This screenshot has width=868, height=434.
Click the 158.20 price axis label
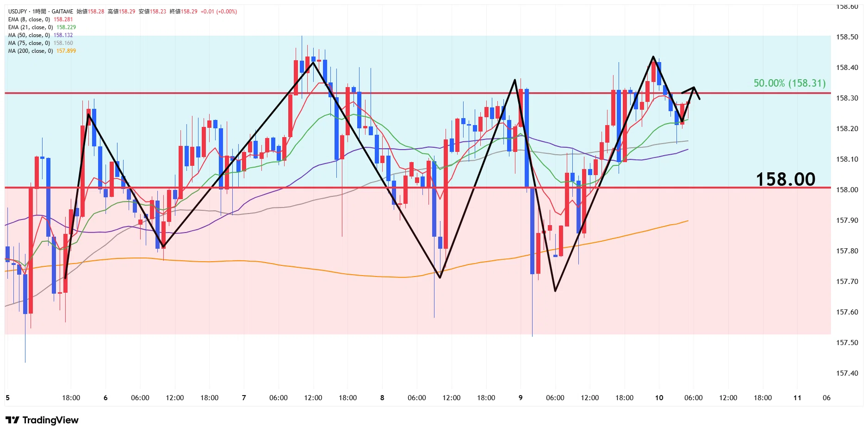(847, 129)
